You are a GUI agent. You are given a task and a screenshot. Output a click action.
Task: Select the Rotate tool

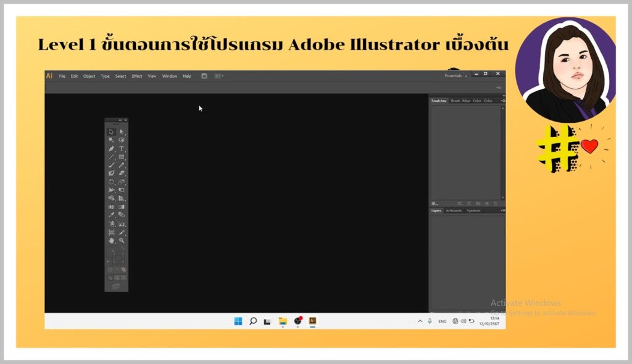pos(111,181)
